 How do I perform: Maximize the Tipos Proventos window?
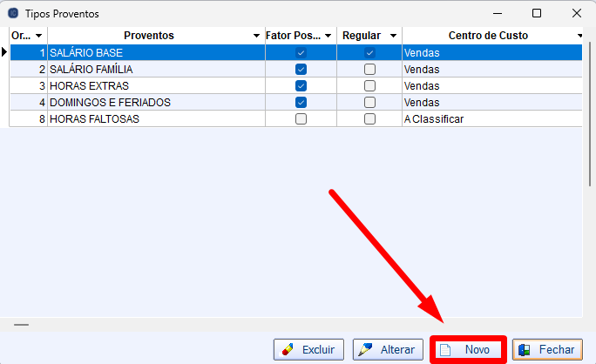coord(537,13)
